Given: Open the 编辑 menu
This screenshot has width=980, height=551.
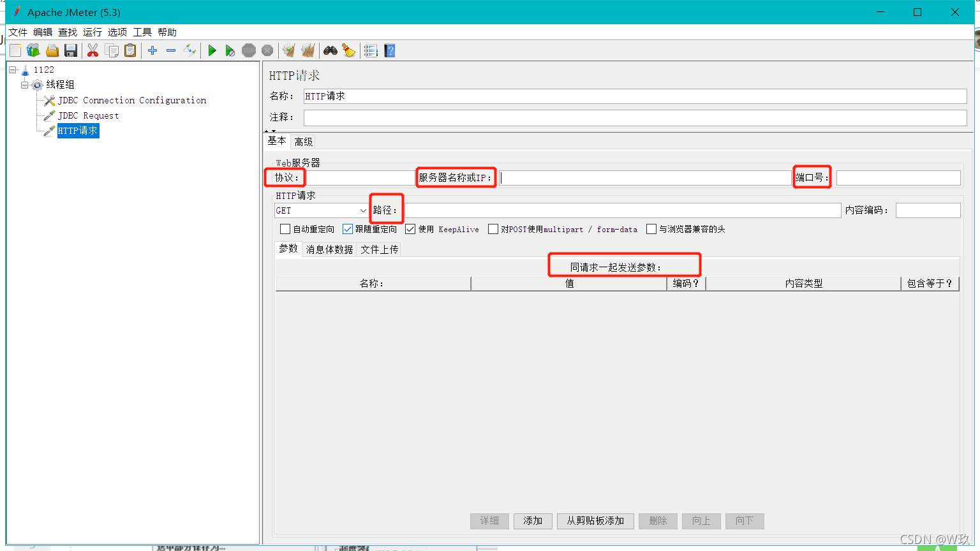Looking at the screenshot, I should [43, 32].
